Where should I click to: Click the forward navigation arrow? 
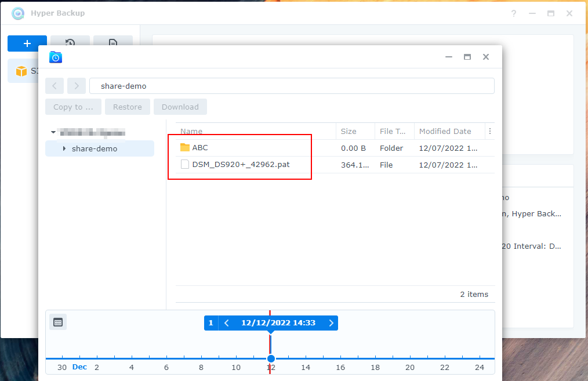point(77,86)
